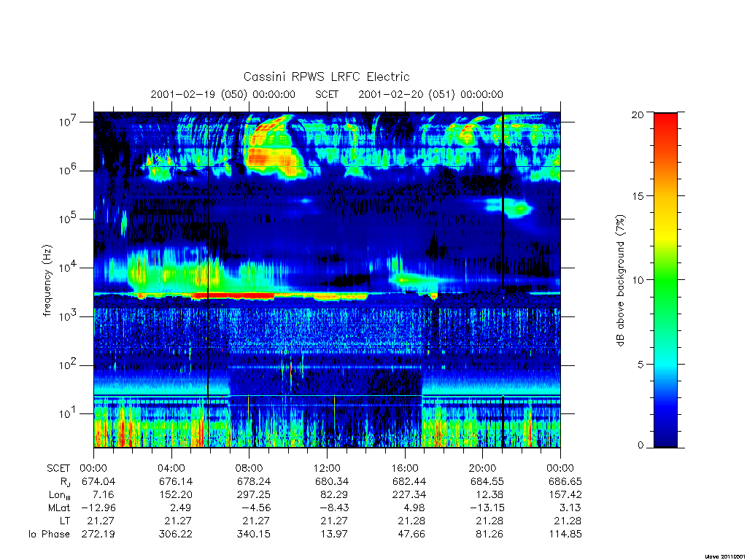
Task: Click the 'SCET' label in the header
Action: point(327,94)
